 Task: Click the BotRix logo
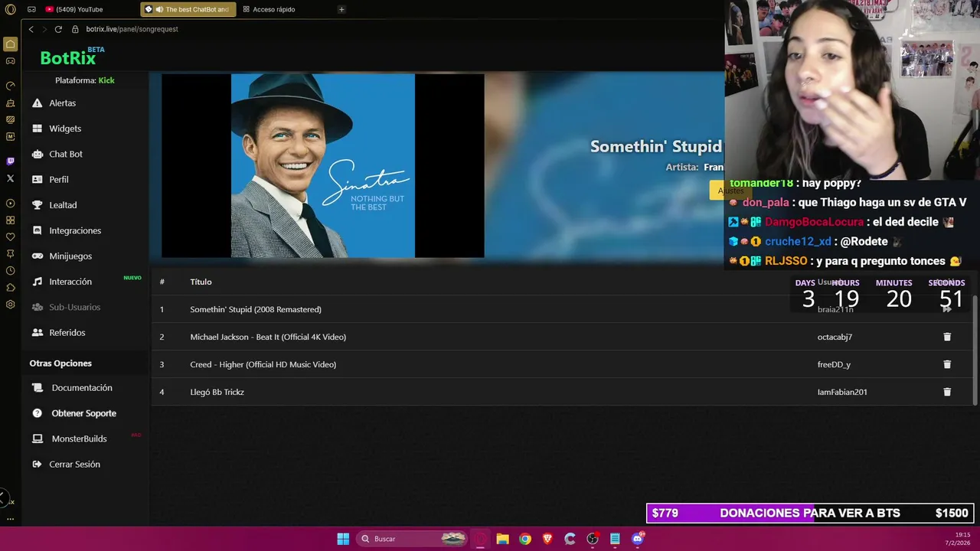tap(71, 57)
